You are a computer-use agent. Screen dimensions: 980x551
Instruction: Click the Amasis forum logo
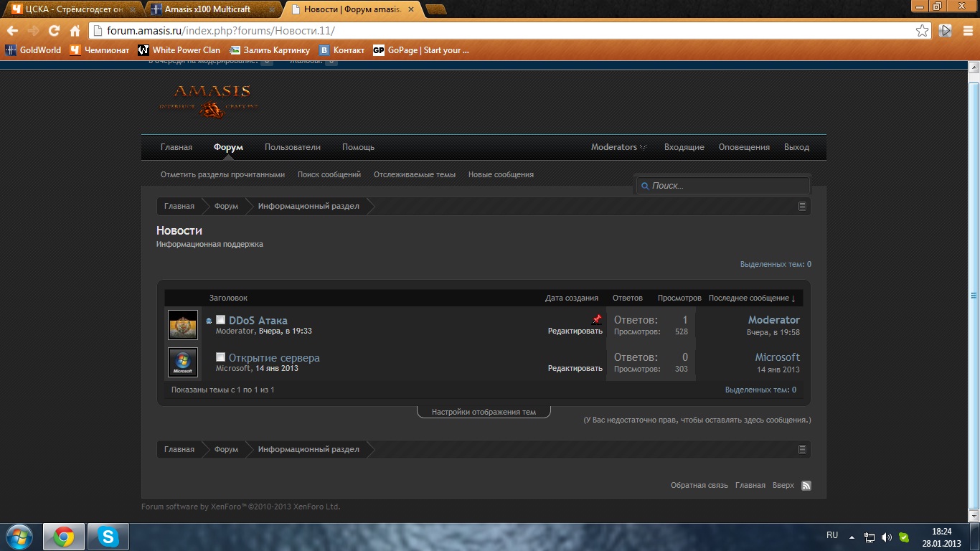click(x=208, y=100)
